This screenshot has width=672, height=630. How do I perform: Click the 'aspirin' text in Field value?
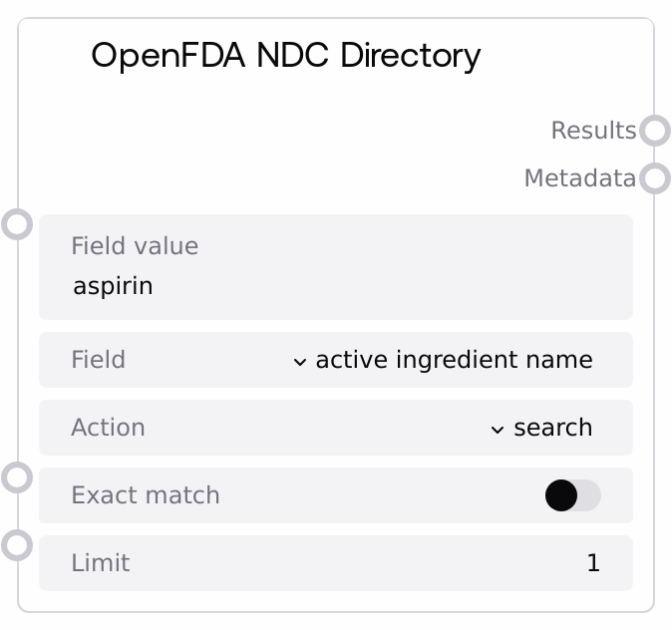[x=113, y=287]
